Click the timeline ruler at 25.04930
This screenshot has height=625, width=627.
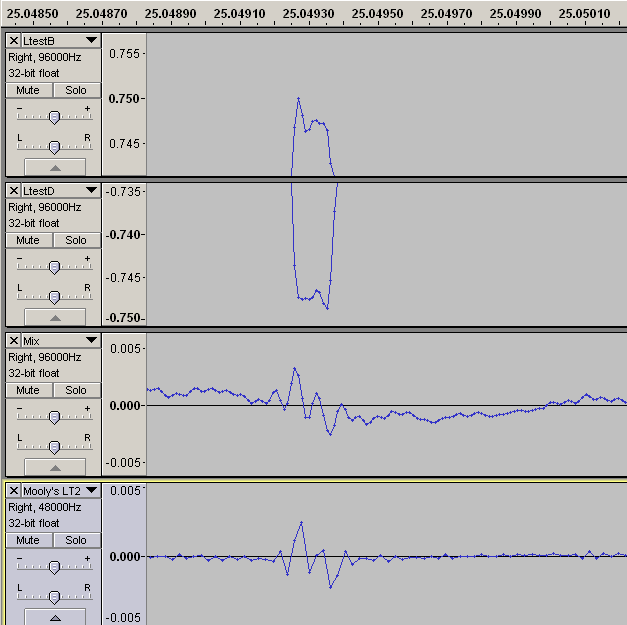pos(308,14)
